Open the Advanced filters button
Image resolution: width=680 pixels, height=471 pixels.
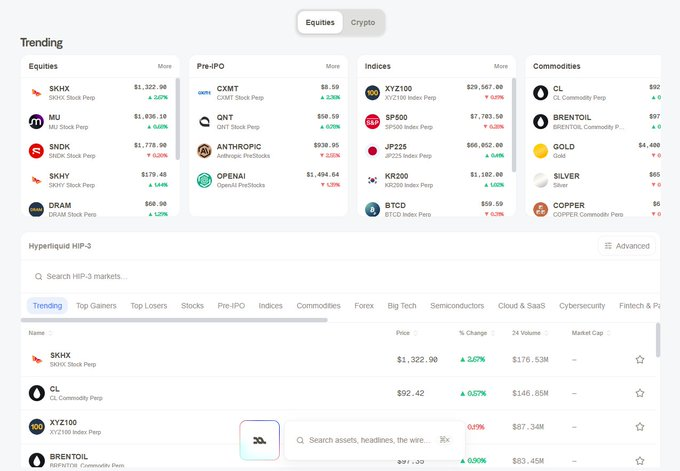click(x=627, y=246)
